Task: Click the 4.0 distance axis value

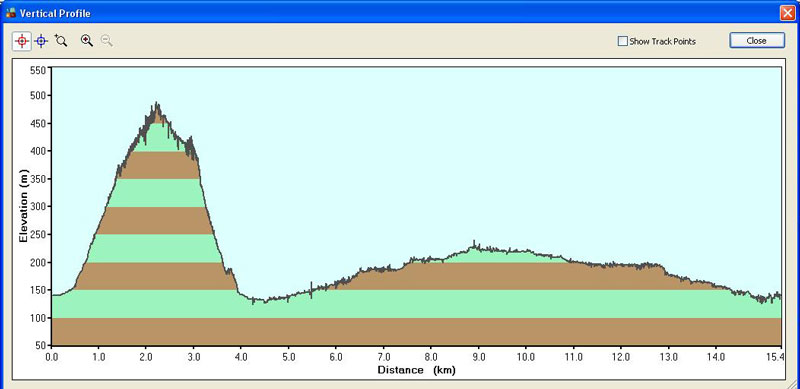Action: coord(241,357)
